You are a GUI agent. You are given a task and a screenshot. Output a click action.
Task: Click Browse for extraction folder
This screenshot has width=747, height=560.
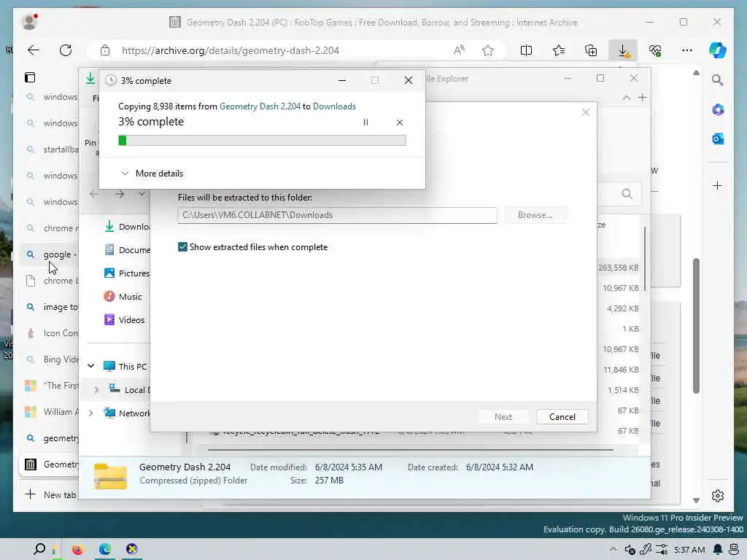pos(535,215)
